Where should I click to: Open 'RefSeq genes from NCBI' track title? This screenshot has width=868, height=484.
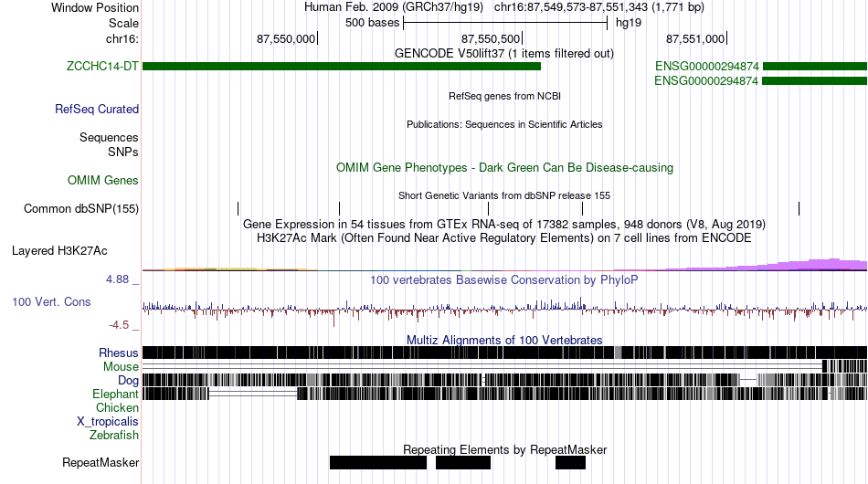pyautogui.click(x=504, y=96)
